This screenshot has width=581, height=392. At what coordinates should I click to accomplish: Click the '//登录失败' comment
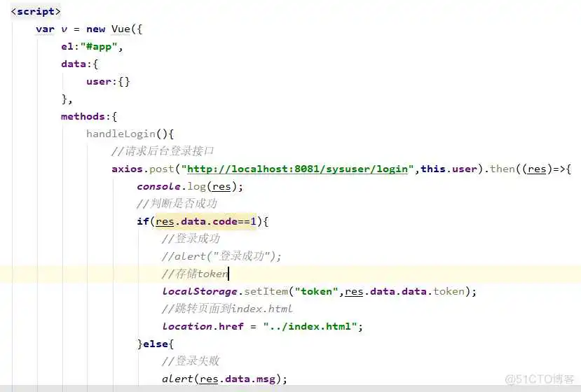[x=191, y=361]
